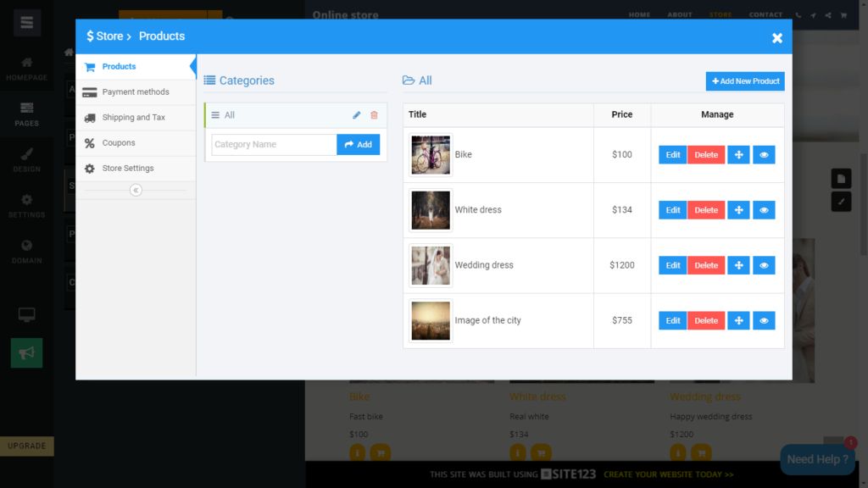Screen dimensions: 868x488
Task: Click the desktop preview monitor icon
Action: click(26, 315)
